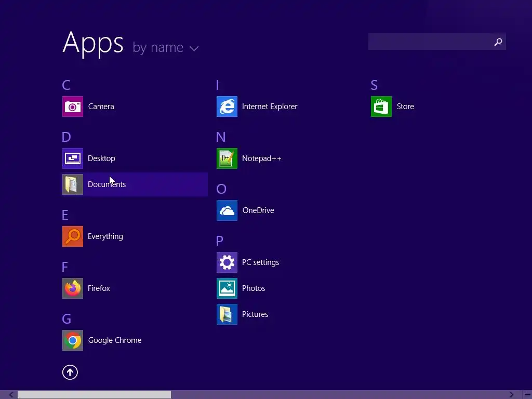
Task: Launch the Photos app icon
Action: click(x=227, y=288)
